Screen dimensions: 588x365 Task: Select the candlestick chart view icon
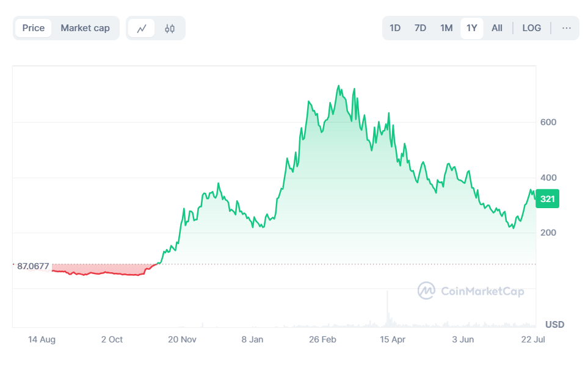(x=170, y=28)
